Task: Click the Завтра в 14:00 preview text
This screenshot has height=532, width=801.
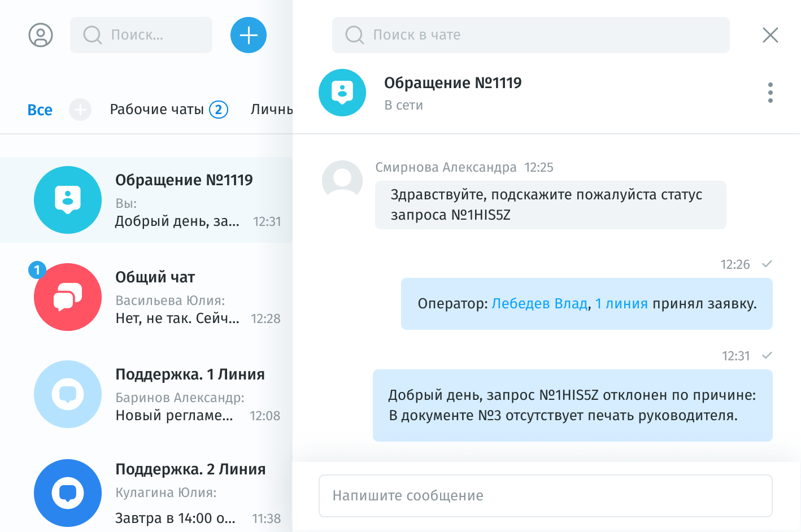Action: coord(176,518)
